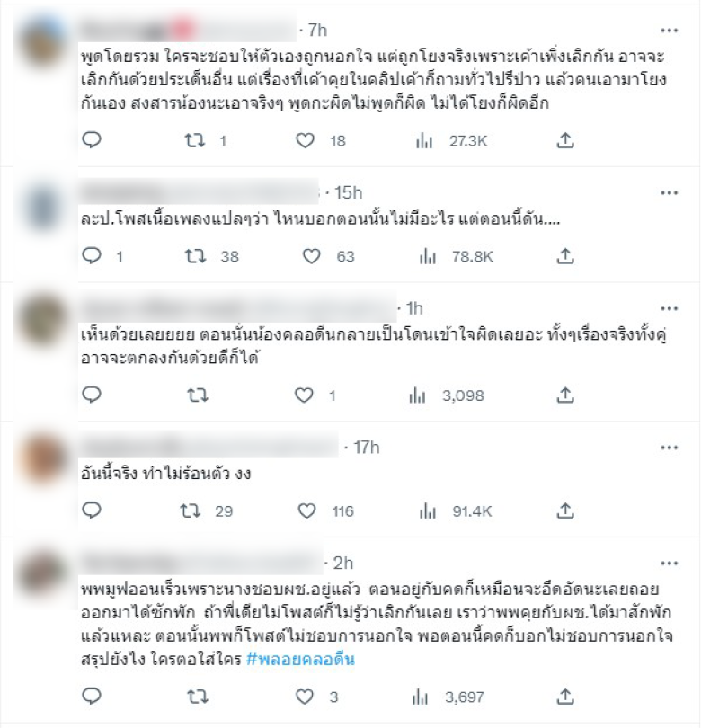Like the tweet showing 63 likes

point(312,256)
